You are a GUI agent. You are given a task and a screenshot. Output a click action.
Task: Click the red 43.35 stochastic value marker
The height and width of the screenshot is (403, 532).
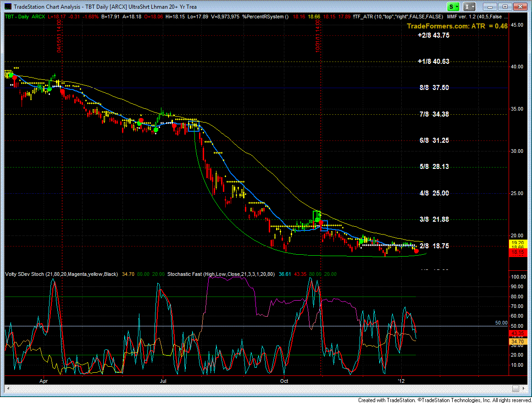click(518, 334)
